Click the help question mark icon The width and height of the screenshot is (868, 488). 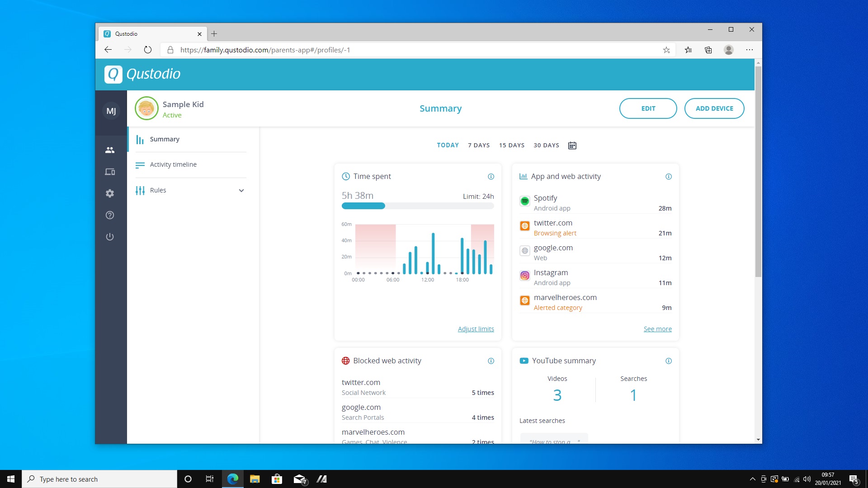coord(110,215)
